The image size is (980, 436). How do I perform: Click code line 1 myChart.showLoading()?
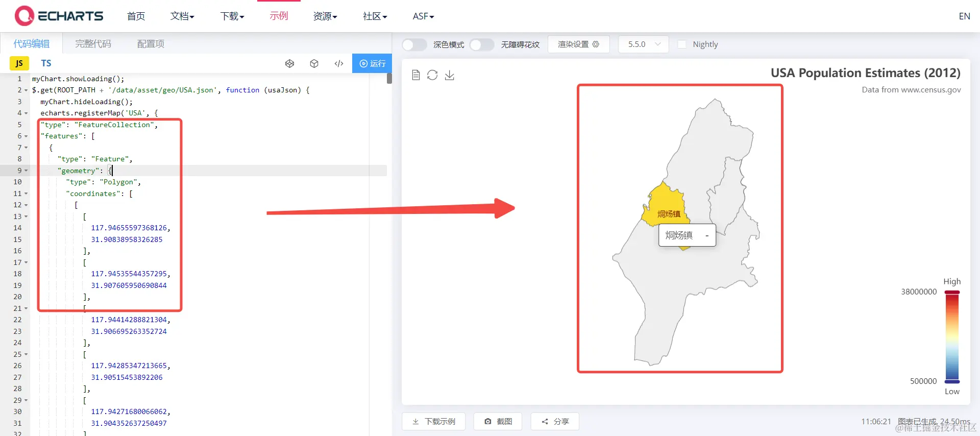point(78,79)
